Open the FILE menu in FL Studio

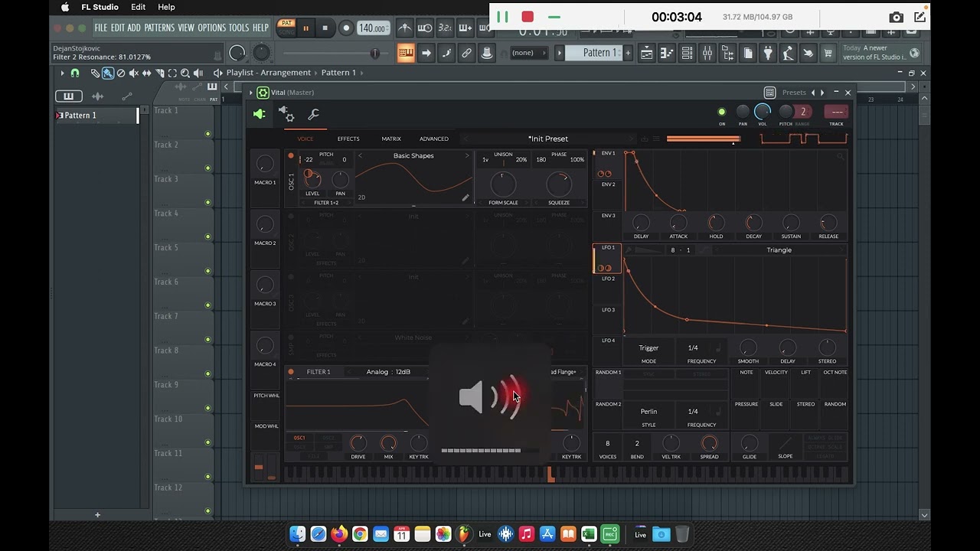101,28
